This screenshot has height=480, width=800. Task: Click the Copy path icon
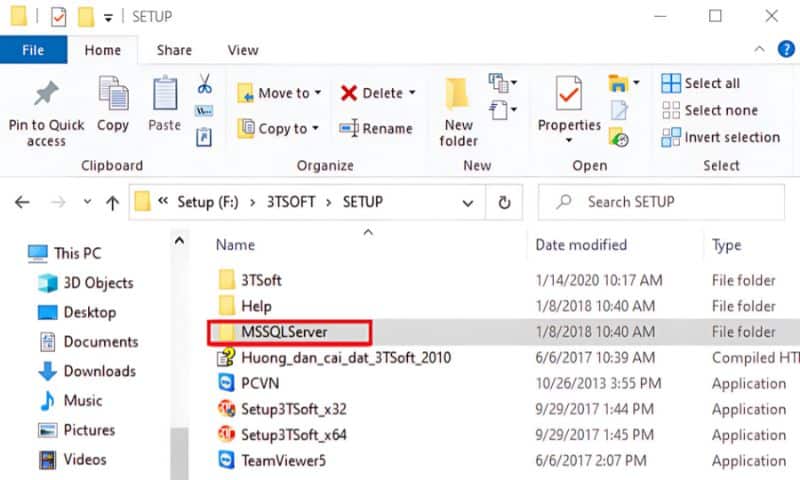tap(204, 111)
